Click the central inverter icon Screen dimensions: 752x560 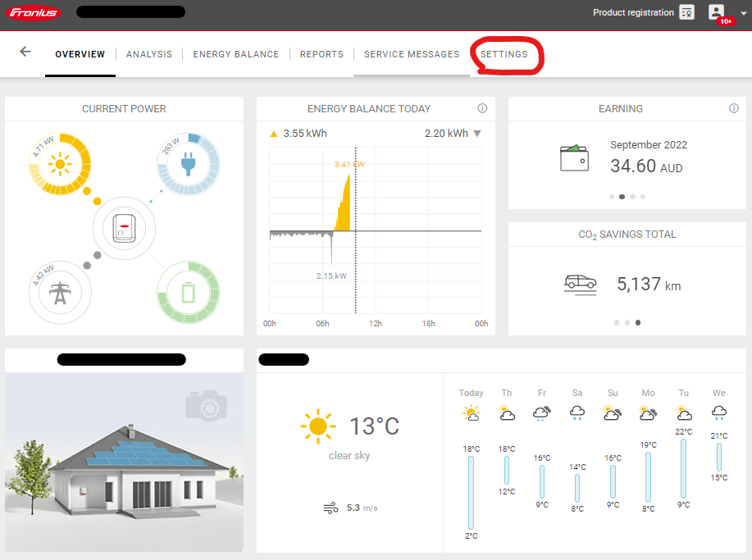click(123, 228)
